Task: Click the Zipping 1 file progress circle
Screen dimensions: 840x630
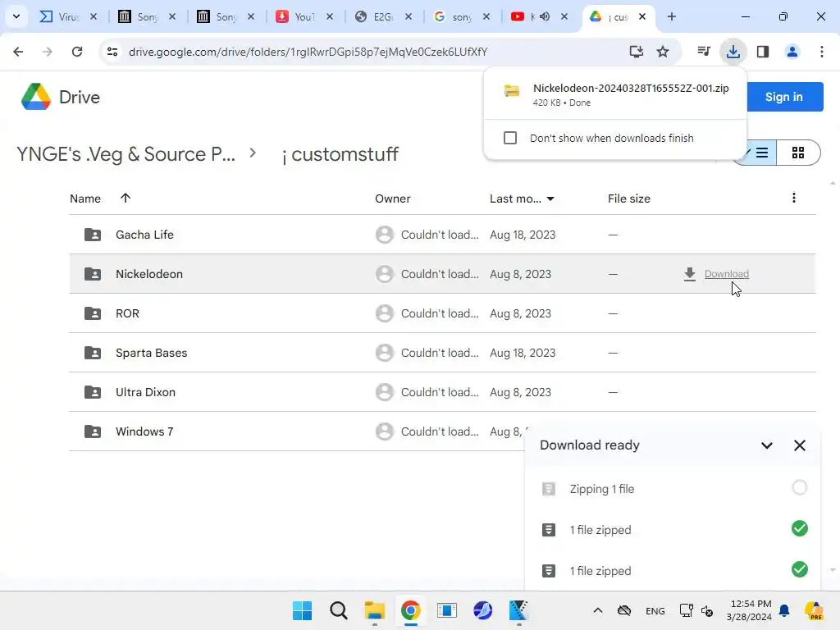Action: (x=799, y=487)
